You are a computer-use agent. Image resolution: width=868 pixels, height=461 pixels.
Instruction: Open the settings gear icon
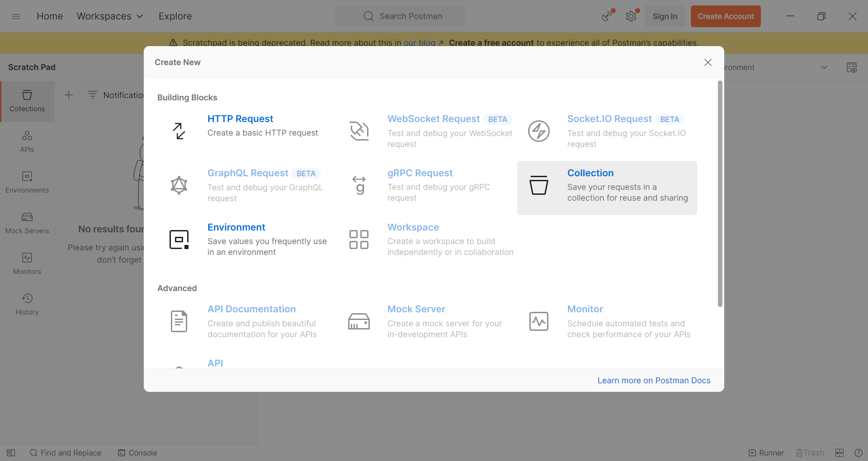(631, 16)
